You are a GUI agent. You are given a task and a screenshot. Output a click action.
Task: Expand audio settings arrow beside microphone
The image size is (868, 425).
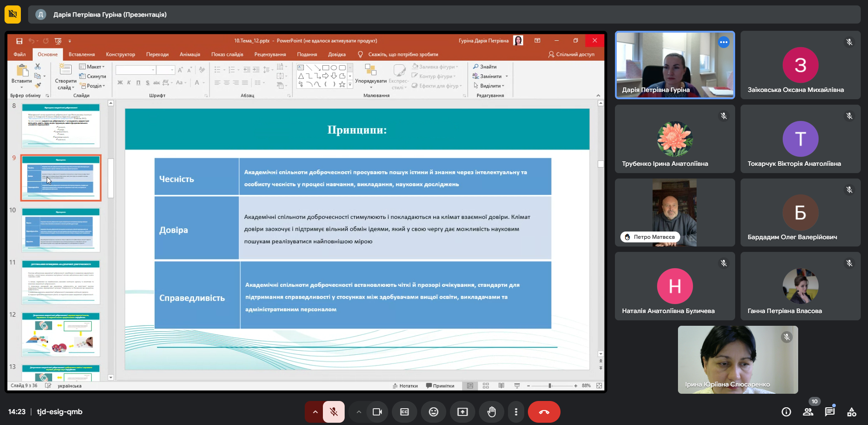point(315,412)
